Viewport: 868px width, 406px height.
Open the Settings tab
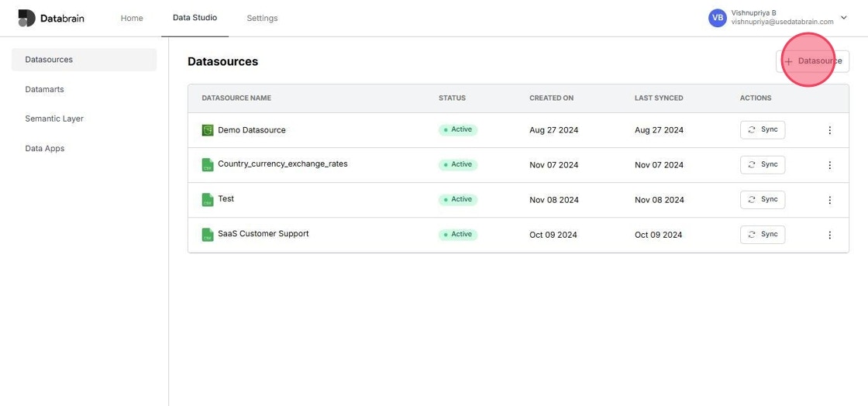pos(262,19)
